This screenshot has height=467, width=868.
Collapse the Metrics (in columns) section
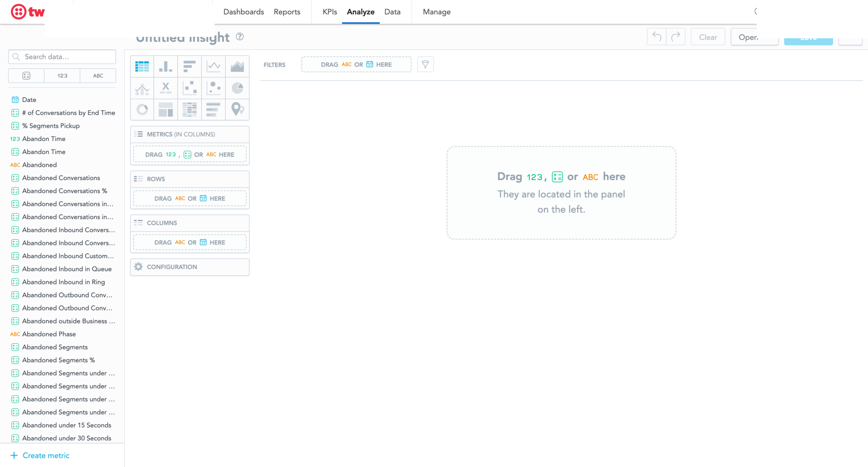point(190,135)
